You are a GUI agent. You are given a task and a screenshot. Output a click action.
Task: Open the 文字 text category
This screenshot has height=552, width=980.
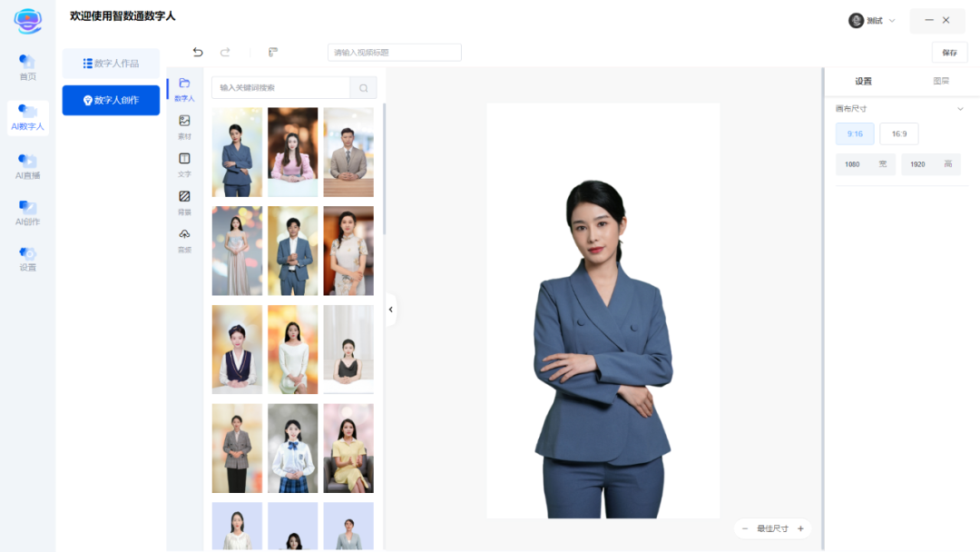[x=184, y=165]
